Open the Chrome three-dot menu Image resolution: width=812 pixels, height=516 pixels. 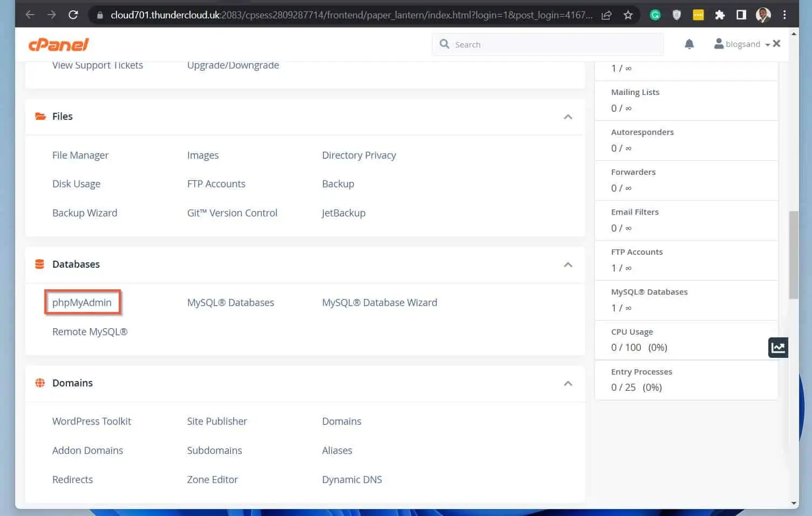pos(784,15)
